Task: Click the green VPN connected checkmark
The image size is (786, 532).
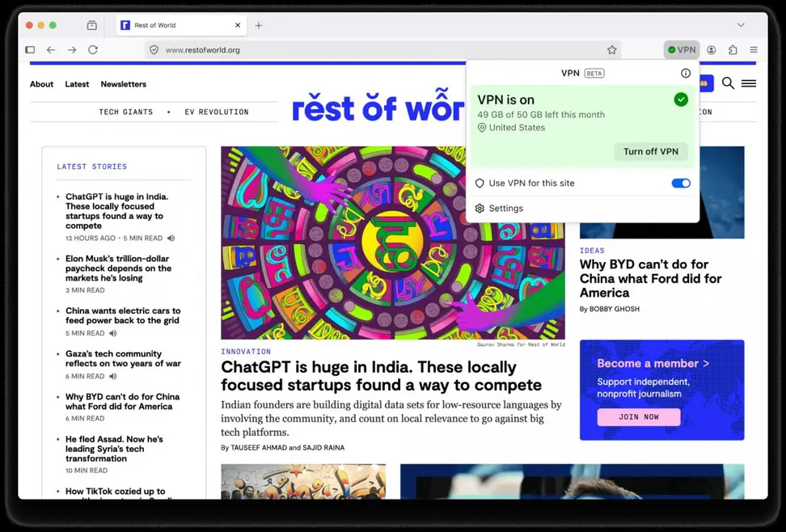Action: click(x=681, y=99)
